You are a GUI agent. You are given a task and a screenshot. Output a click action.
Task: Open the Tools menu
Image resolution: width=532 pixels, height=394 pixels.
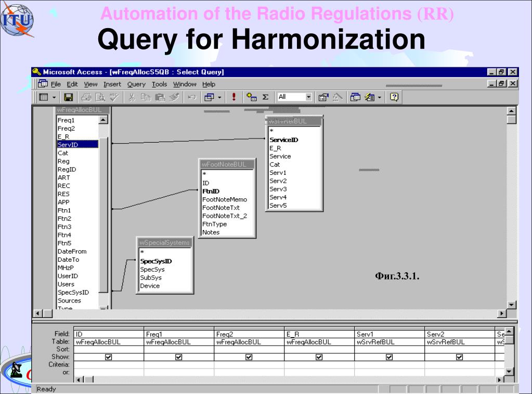pos(160,84)
